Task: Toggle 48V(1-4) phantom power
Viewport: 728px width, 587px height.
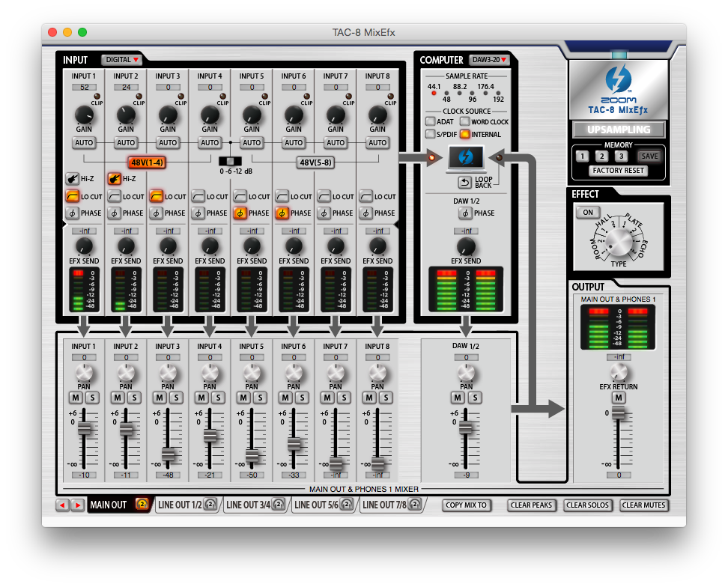Action: tap(147, 162)
